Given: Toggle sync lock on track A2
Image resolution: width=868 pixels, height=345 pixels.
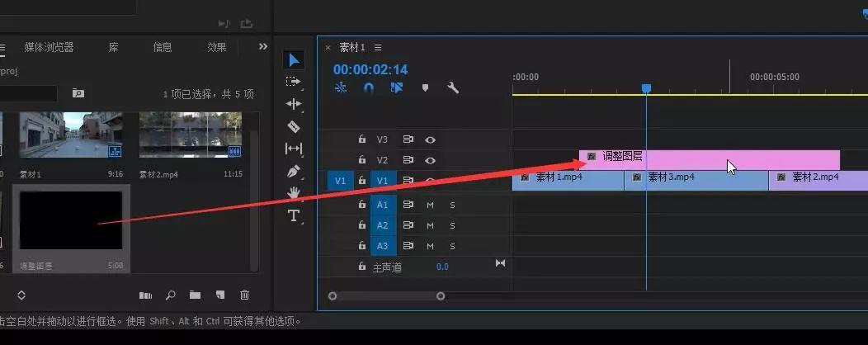Looking at the screenshot, I should 408,225.
